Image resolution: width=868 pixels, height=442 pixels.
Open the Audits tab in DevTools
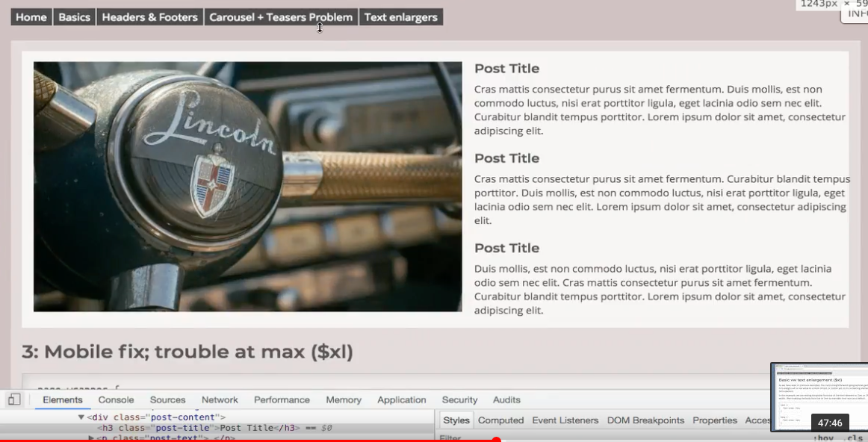coord(506,399)
